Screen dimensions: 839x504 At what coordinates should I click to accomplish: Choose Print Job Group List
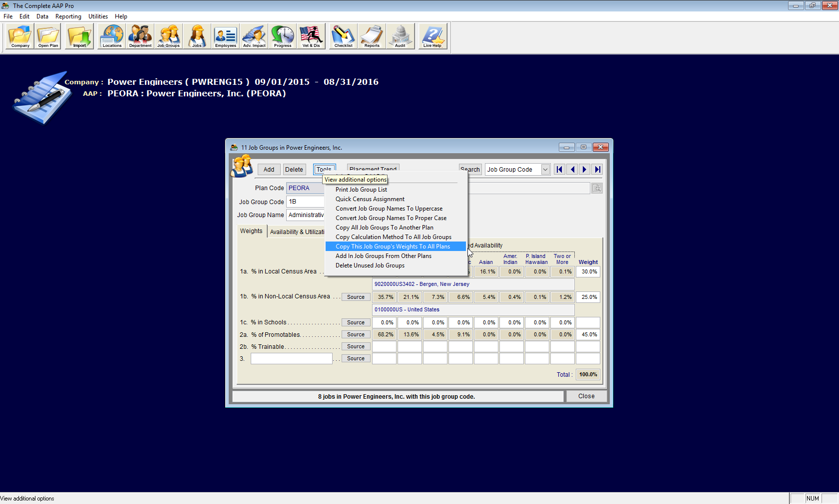point(396,190)
